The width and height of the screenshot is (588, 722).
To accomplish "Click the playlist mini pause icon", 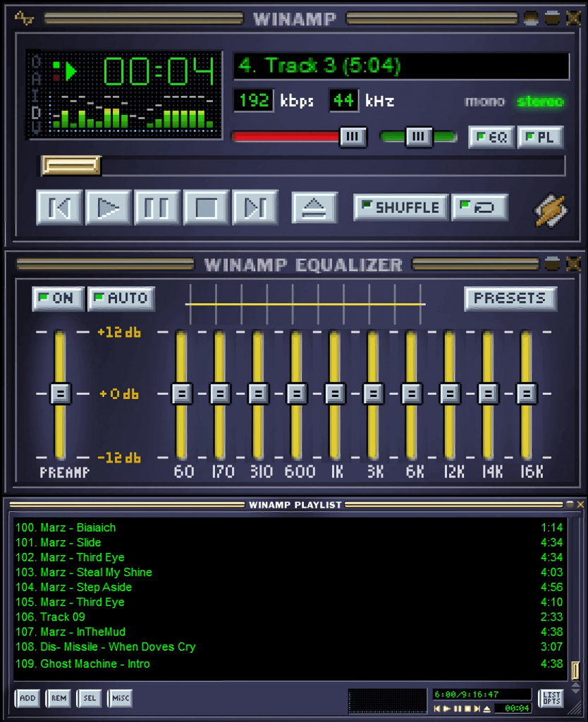I will click(458, 709).
